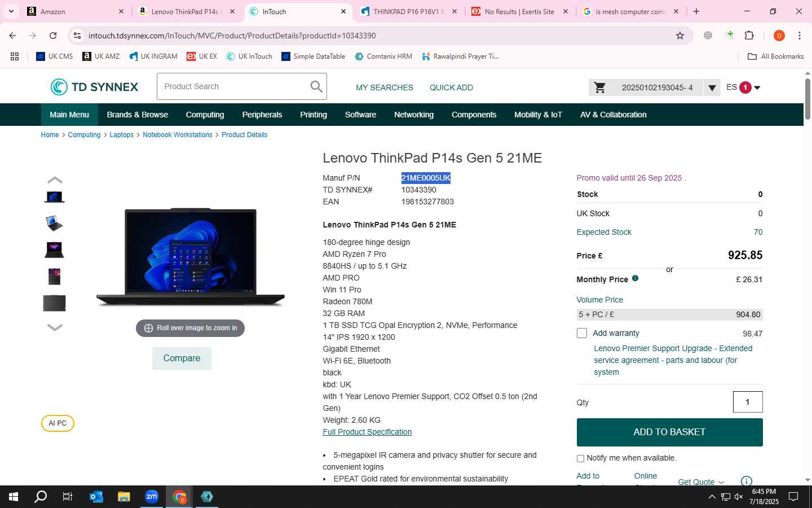Click the page vertical scrollbar thumb
Screen dimensions: 812x508
[807, 99]
